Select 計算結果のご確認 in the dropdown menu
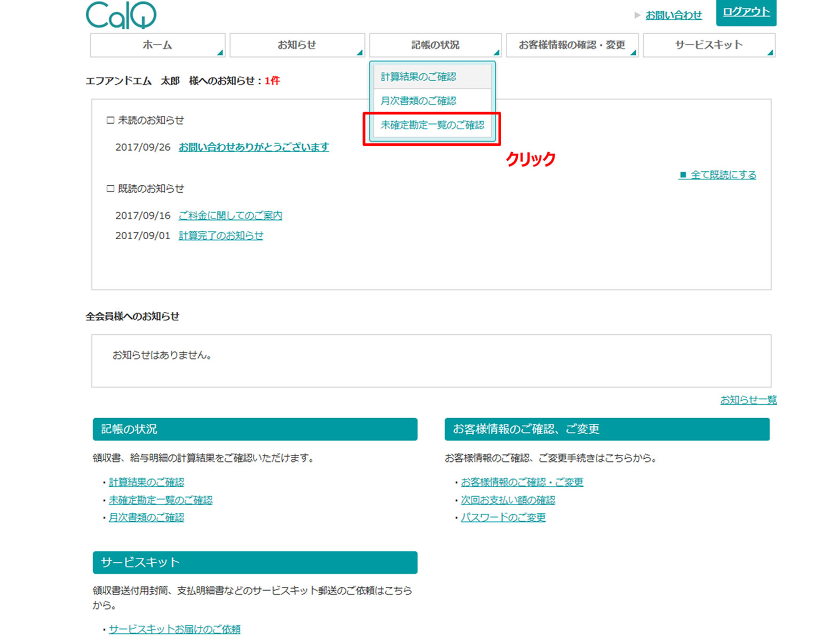This screenshot has width=822, height=644. tap(432, 77)
